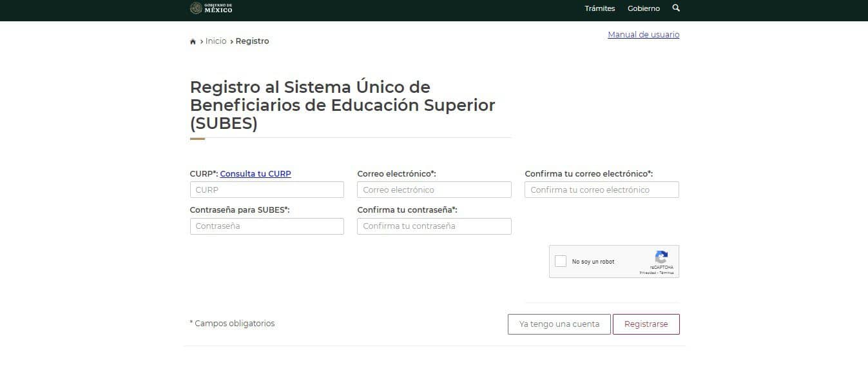This screenshot has height=381, width=868.
Task: Open the Gobierno menu
Action: pos(644,8)
